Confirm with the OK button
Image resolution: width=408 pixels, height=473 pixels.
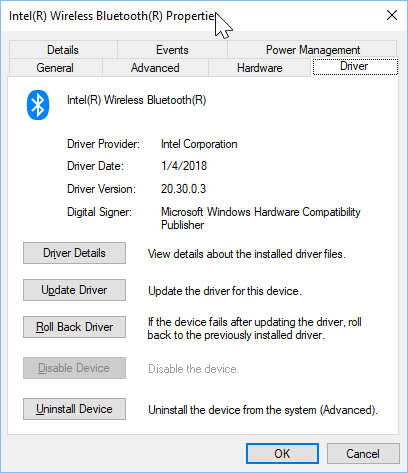tap(282, 453)
